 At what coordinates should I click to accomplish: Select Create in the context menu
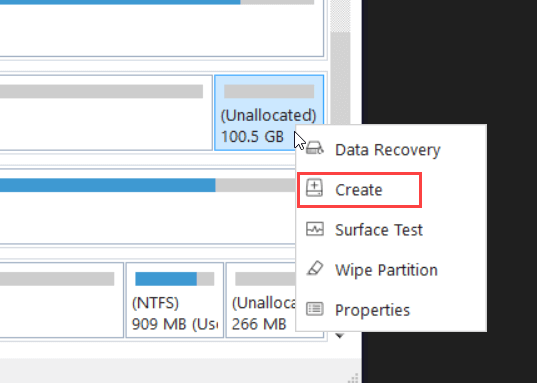pyautogui.click(x=391, y=190)
